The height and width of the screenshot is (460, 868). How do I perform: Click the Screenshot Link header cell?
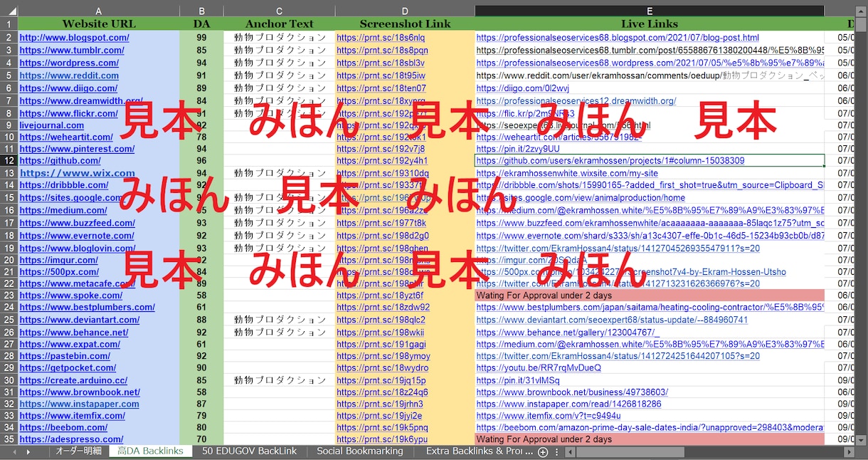pos(405,23)
